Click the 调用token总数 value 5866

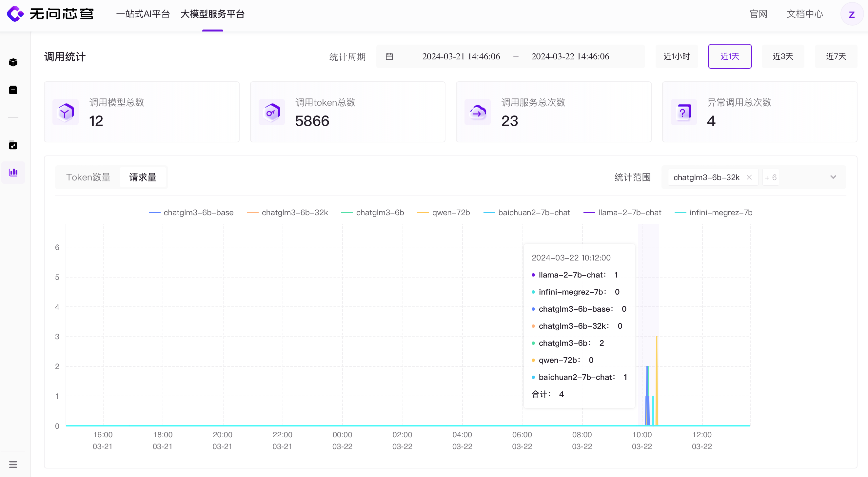312,121
